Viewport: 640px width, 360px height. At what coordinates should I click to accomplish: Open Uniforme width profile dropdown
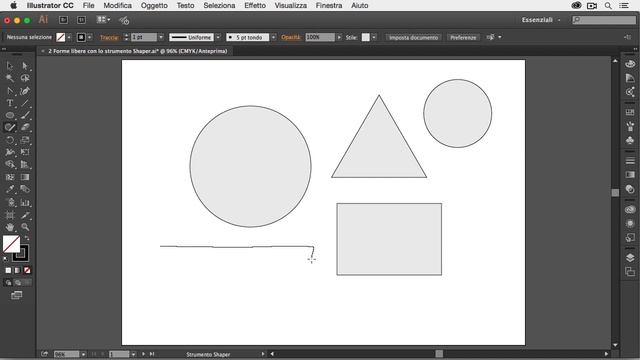[218, 37]
